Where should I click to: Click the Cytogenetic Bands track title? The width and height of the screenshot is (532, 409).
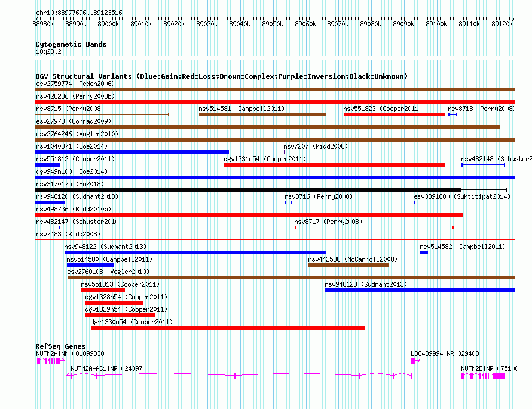[71, 44]
